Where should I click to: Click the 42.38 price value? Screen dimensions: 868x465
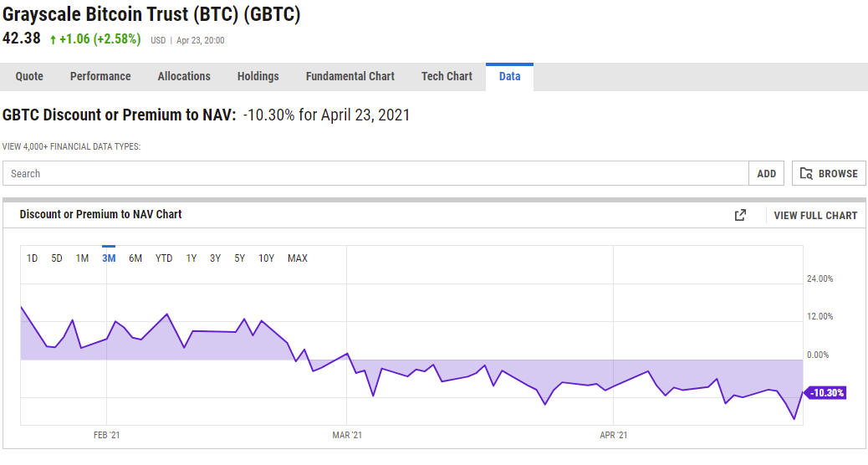pos(22,38)
